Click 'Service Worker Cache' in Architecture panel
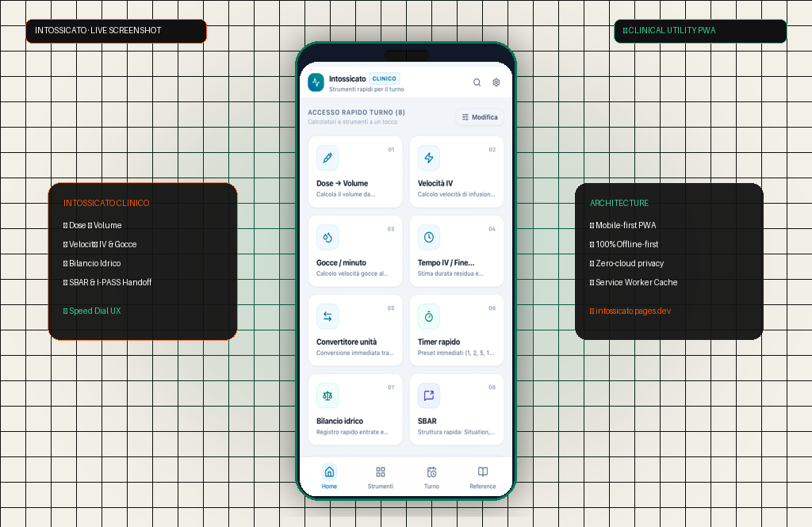The height and width of the screenshot is (527, 812). [636, 282]
